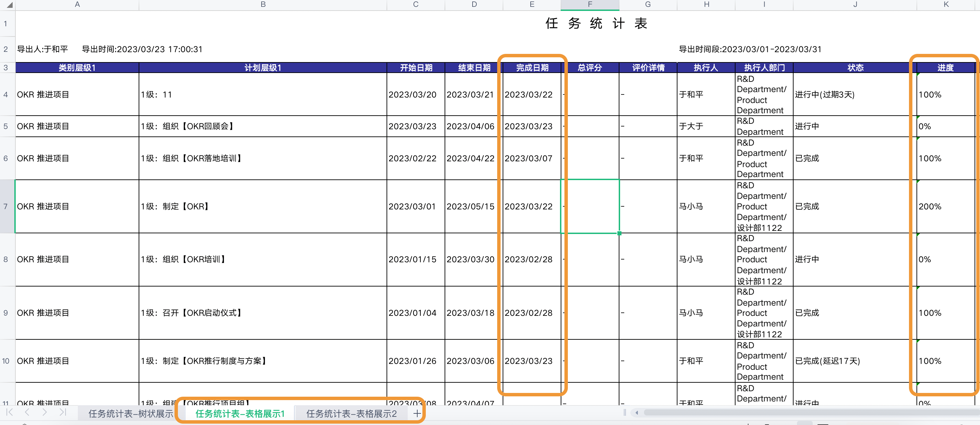Click the 导出时间段 2023/03/01-2023/03/31 cell
The height and width of the screenshot is (425, 980).
click(750, 49)
